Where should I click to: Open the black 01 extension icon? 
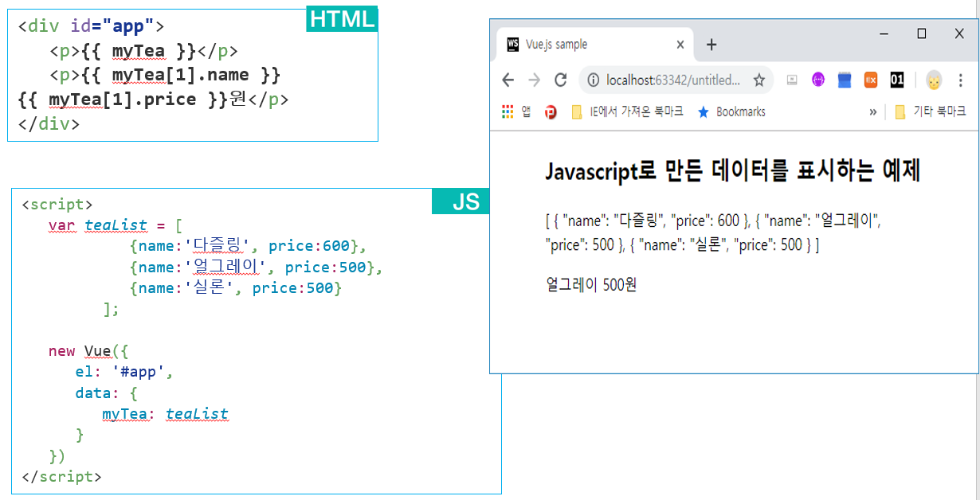897,80
